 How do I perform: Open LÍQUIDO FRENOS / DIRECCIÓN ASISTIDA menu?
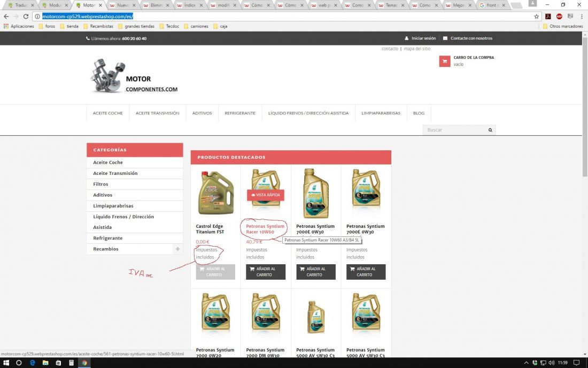click(308, 113)
